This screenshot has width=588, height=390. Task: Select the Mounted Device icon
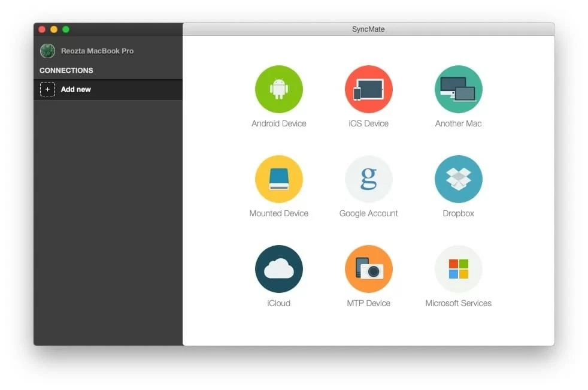pos(278,179)
